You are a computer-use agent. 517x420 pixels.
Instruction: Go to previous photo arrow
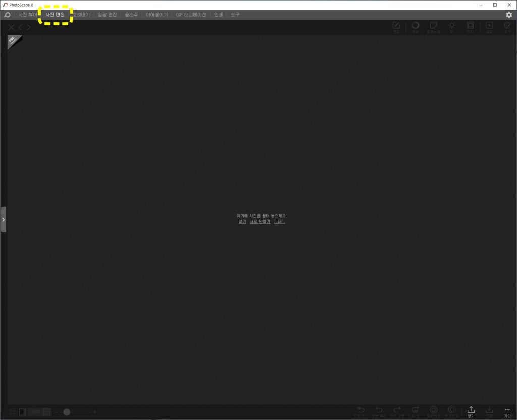point(20,27)
